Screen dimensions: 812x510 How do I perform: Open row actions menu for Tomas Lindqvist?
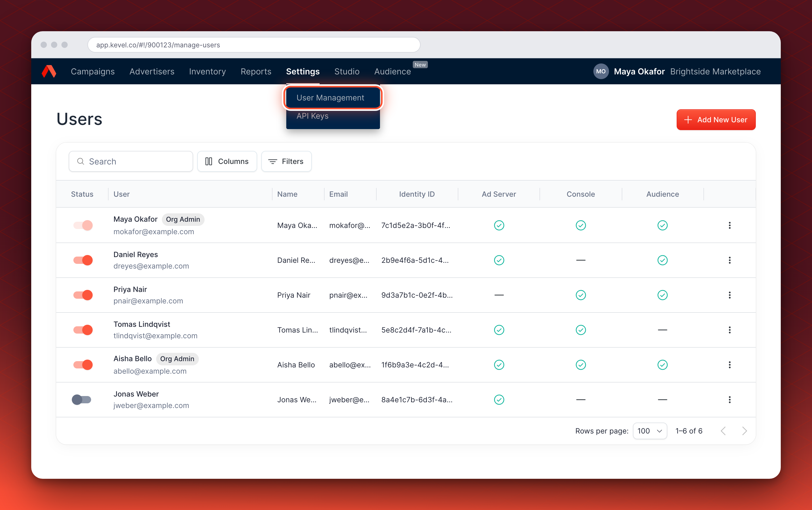click(729, 330)
